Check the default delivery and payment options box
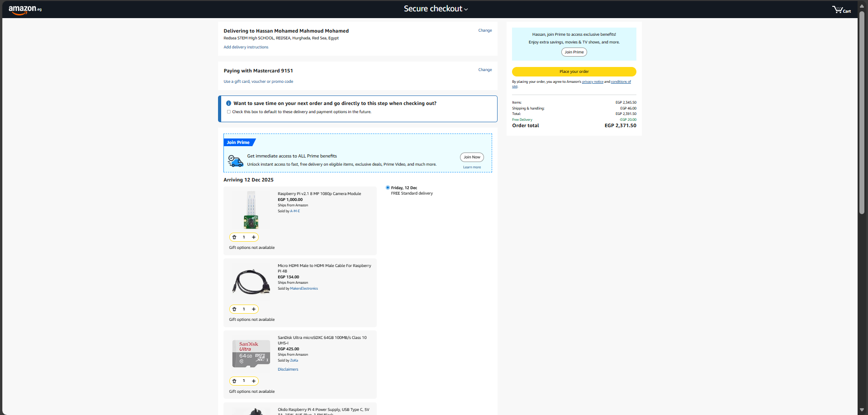 point(229,112)
